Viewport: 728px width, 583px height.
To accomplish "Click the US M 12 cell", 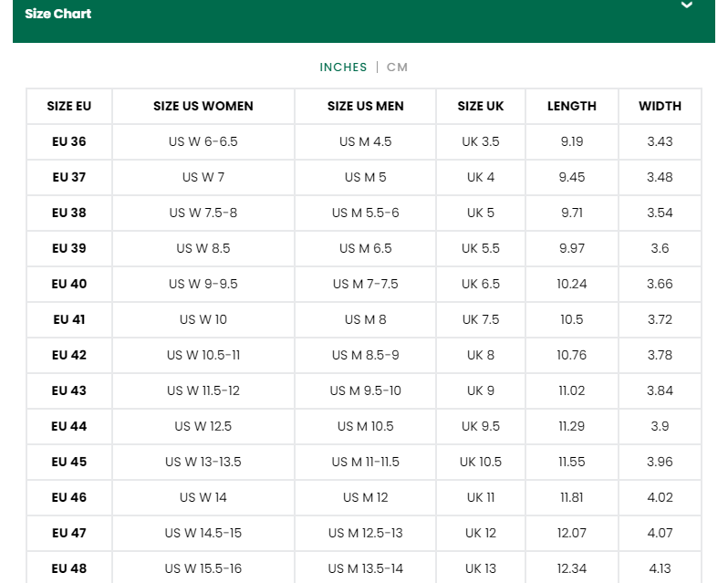I will (x=365, y=497).
